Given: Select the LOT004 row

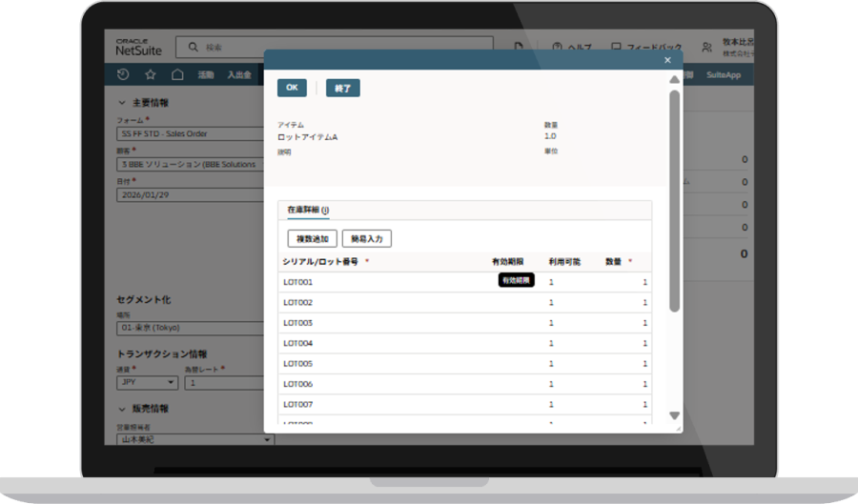Looking at the screenshot, I should coord(464,343).
